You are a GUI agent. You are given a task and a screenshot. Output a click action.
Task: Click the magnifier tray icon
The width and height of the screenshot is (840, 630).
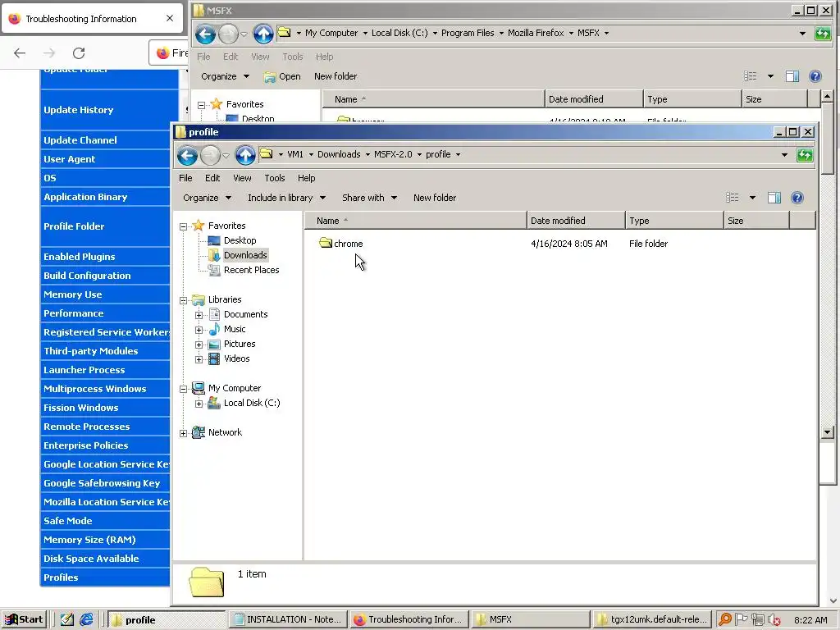(x=725, y=619)
